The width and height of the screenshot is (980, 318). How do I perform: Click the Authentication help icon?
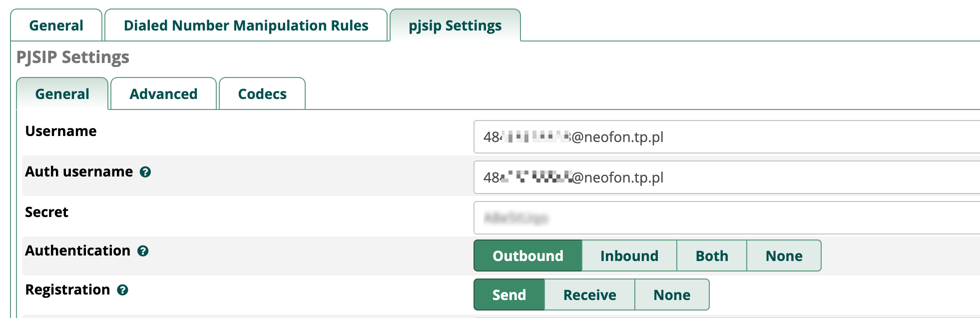(x=143, y=251)
